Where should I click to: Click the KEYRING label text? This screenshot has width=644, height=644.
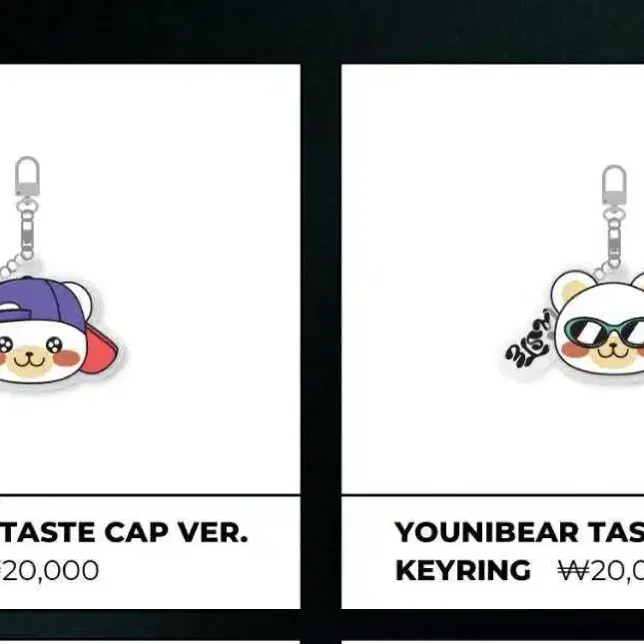tap(463, 571)
